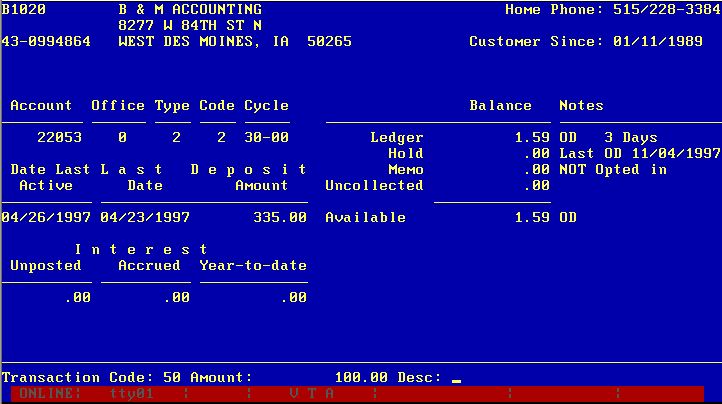
Task: Click address line 8277 W 84TH ST N
Action: 190,25
